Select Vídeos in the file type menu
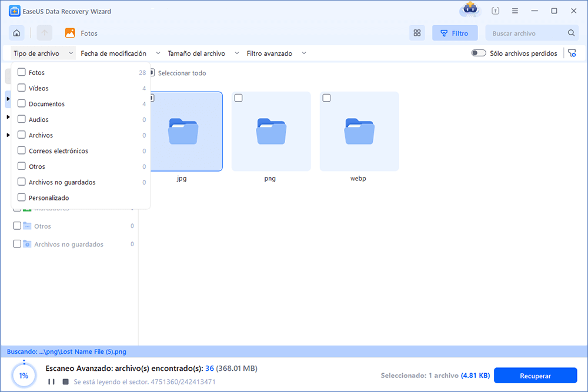588x392 pixels. [x=38, y=88]
